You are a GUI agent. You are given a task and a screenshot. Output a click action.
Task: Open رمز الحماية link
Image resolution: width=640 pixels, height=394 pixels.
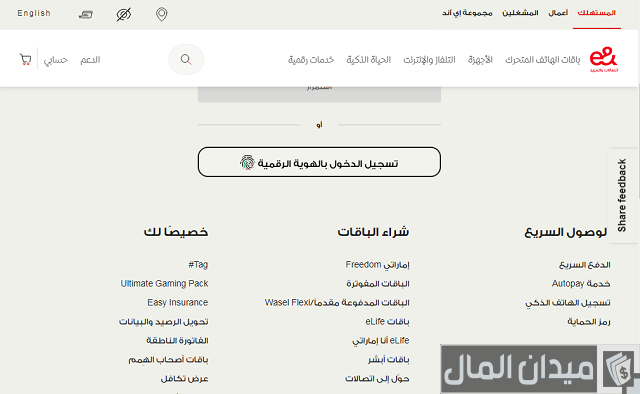point(589,322)
